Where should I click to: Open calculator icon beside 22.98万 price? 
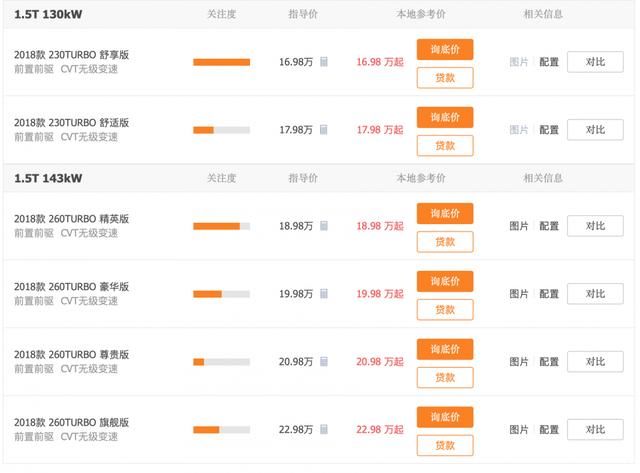(x=324, y=429)
